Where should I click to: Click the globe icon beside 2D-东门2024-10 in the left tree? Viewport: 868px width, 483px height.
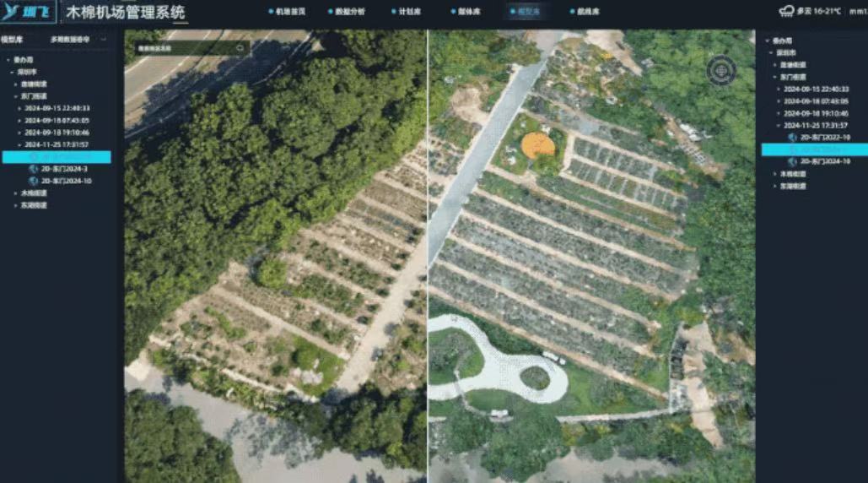click(x=33, y=181)
